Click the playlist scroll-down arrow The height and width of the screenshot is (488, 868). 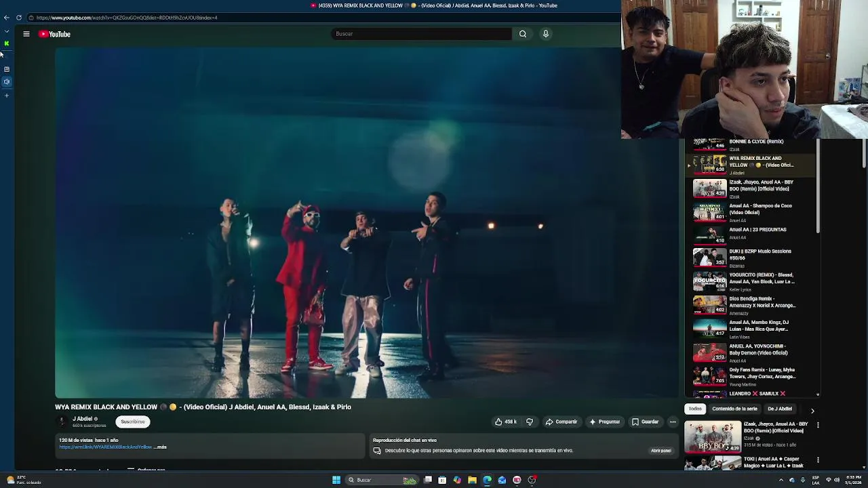[x=818, y=394]
